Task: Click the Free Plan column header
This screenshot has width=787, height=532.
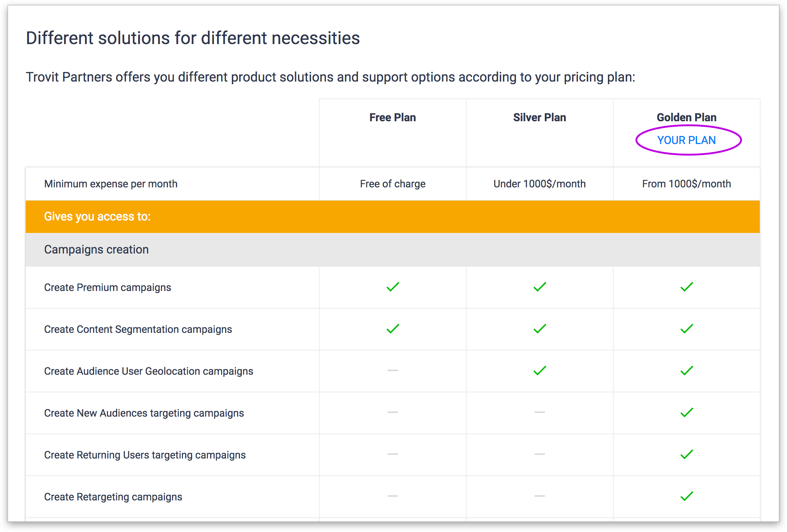Action: coord(392,118)
